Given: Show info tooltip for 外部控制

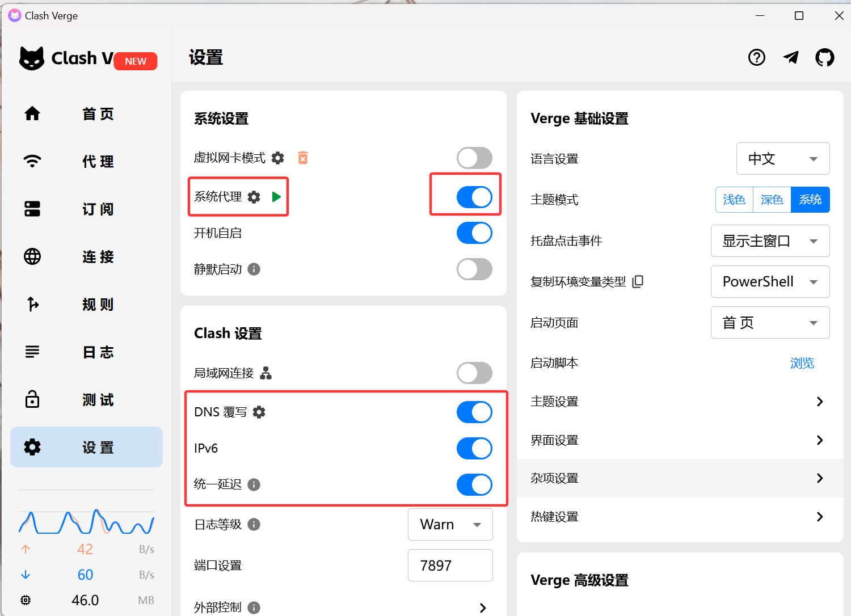Looking at the screenshot, I should [254, 607].
